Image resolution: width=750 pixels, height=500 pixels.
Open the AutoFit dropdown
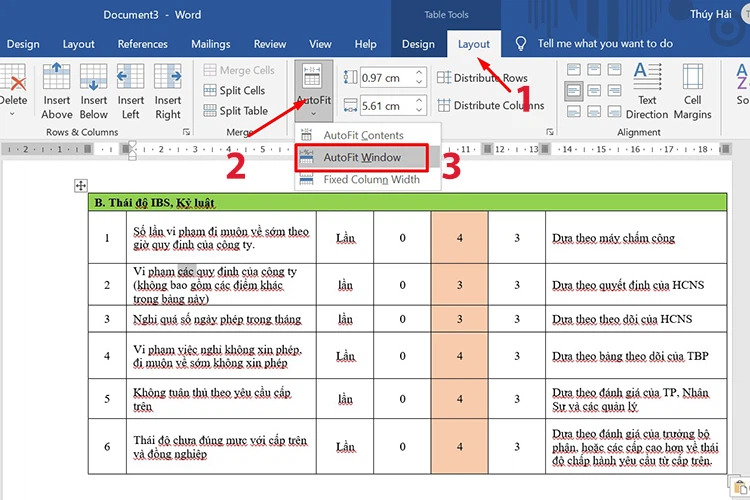[x=314, y=90]
